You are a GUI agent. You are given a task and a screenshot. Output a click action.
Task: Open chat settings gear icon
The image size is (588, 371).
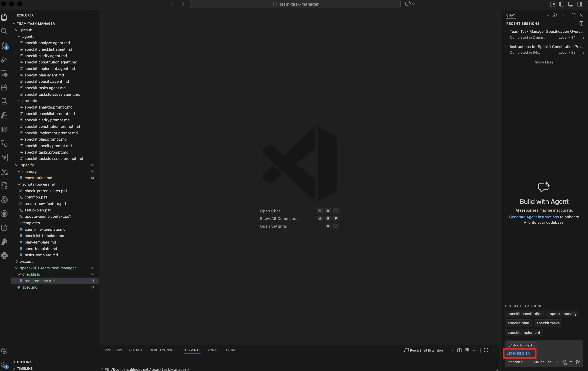tap(555, 15)
